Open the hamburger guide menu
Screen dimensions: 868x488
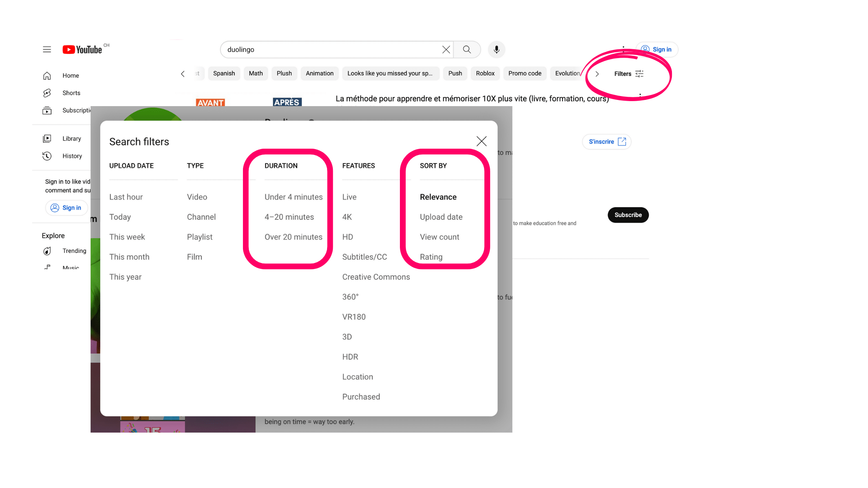pos(47,50)
